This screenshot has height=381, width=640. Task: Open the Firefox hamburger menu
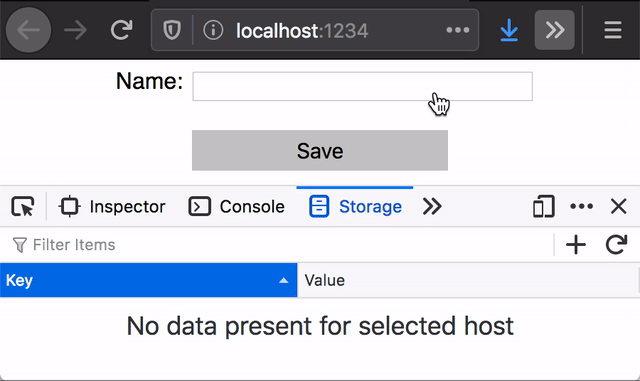pyautogui.click(x=613, y=30)
